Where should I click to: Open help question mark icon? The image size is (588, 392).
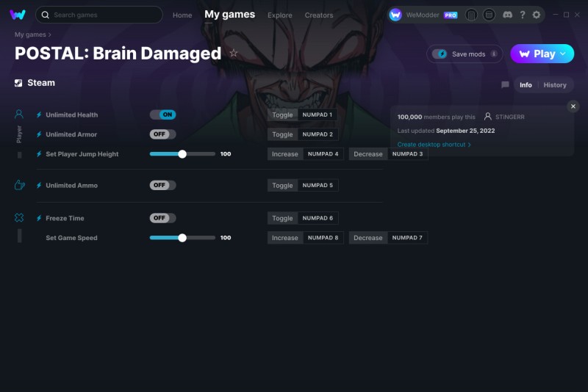(523, 15)
